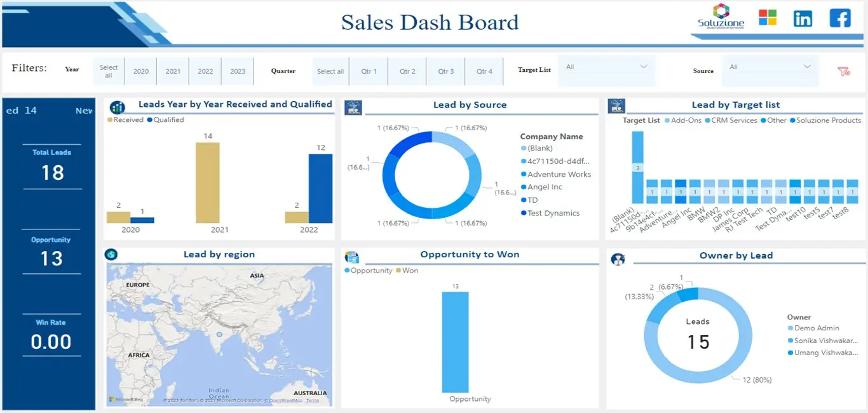Select Adventure Works in company legend
The image size is (868, 413).
pyautogui.click(x=556, y=174)
